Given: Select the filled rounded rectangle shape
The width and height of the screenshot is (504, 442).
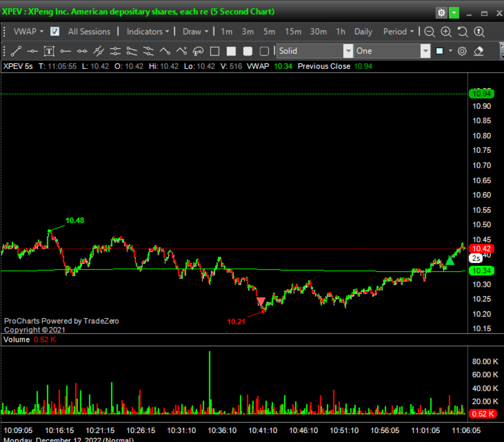Looking at the screenshot, I should coord(248,51).
